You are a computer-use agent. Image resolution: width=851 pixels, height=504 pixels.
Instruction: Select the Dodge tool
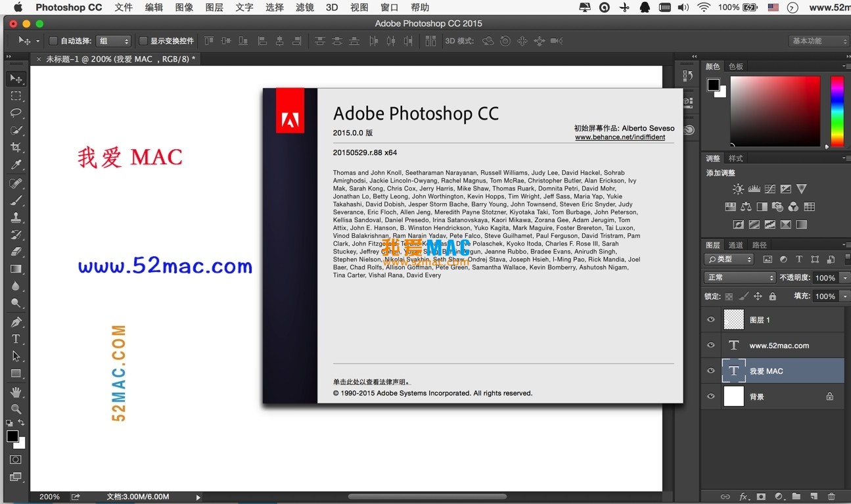[16, 303]
